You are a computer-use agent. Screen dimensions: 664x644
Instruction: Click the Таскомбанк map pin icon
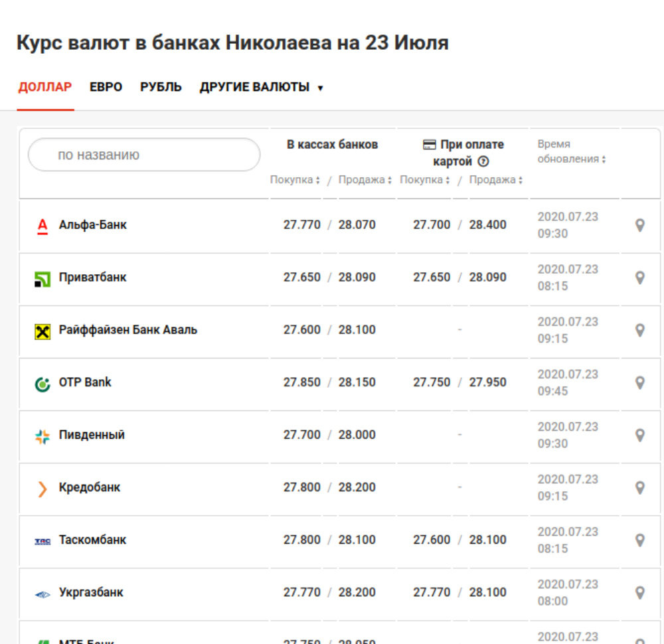pos(639,540)
